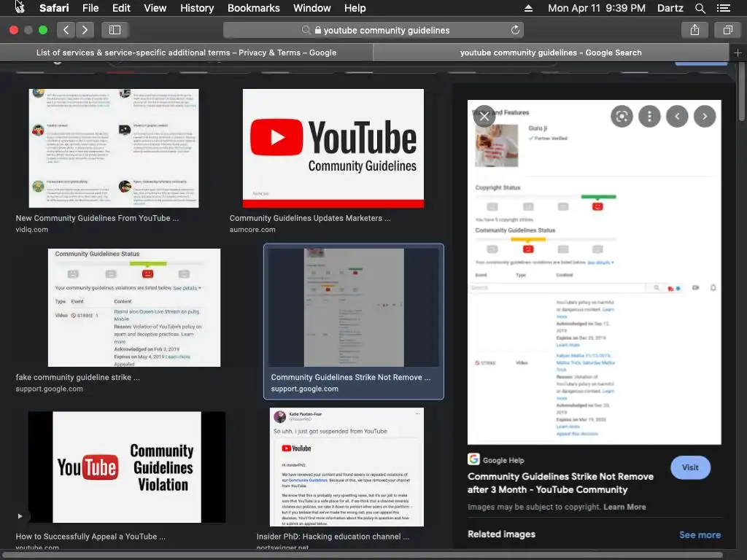Search inside image with Google Lens icon
This screenshot has width=747, height=560.
[622, 116]
